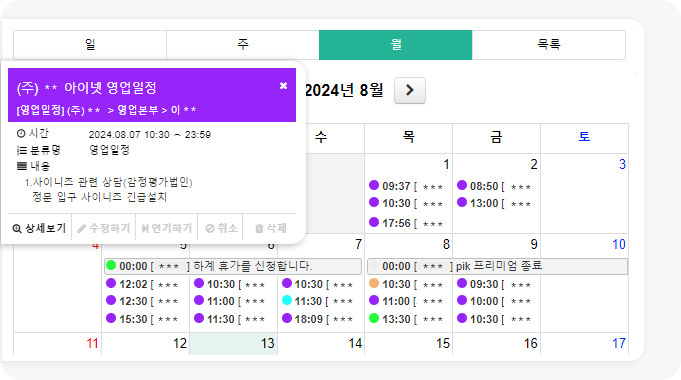Image resolution: width=681 pixels, height=380 pixels.
Task: Select the green 13:30 event on the 8th
Action: pos(407,319)
